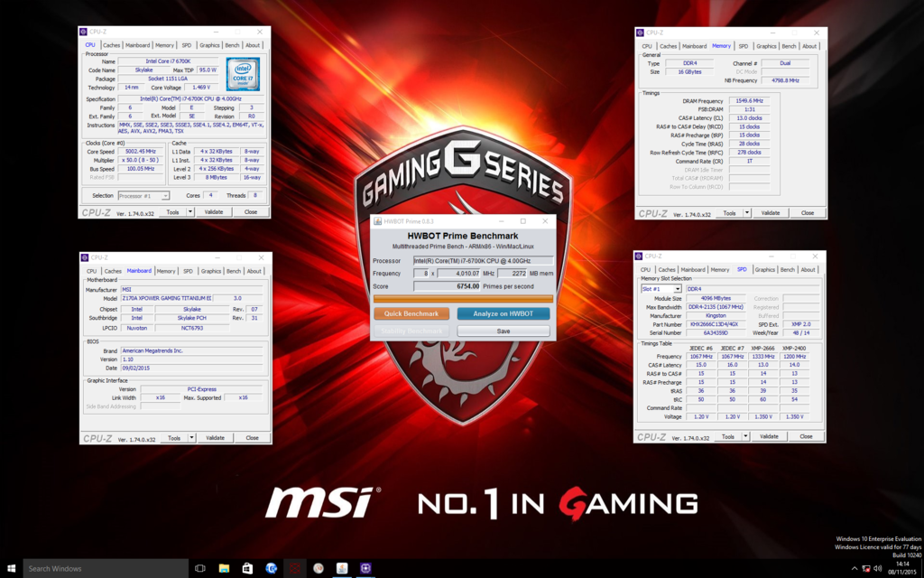924x578 pixels.
Task: Switch to Caches tab in the CPU tab window
Action: (111, 45)
